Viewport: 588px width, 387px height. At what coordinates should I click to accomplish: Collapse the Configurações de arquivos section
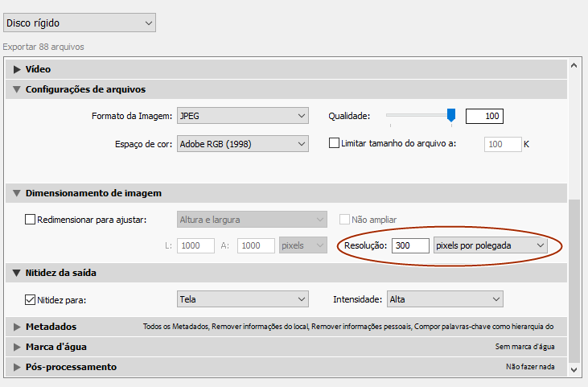tap(17, 89)
